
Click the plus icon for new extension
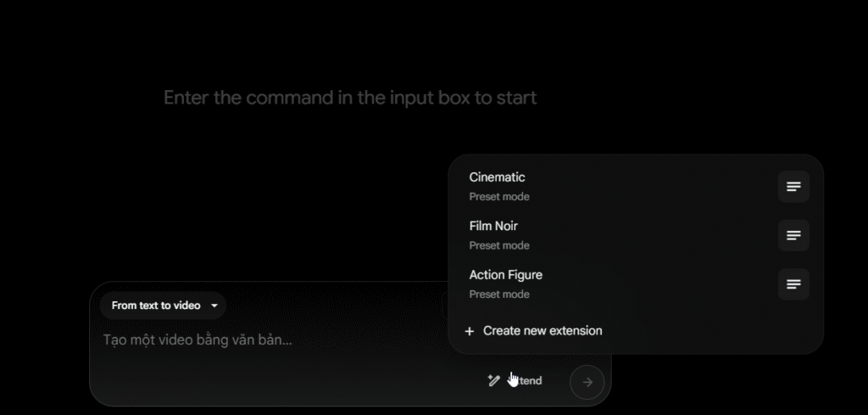coord(470,331)
